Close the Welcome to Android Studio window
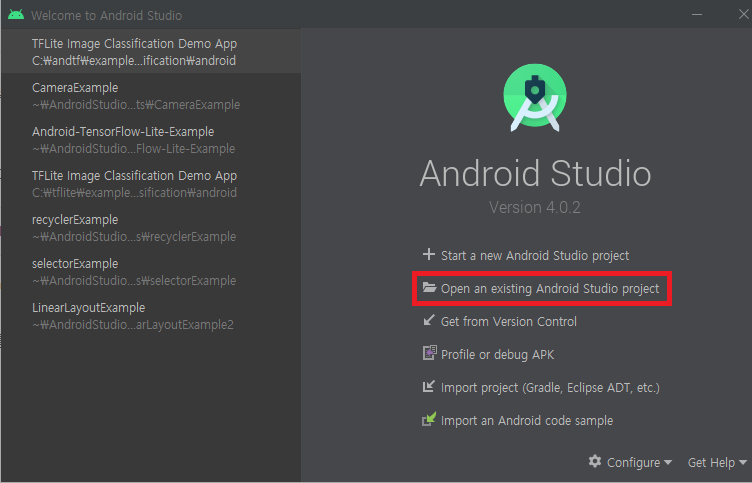The height and width of the screenshot is (483, 752). [x=743, y=14]
